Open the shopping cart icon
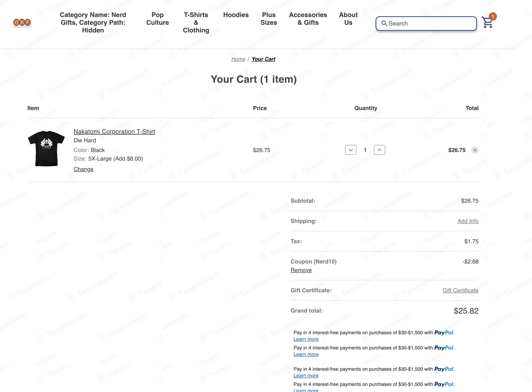 tap(487, 22)
